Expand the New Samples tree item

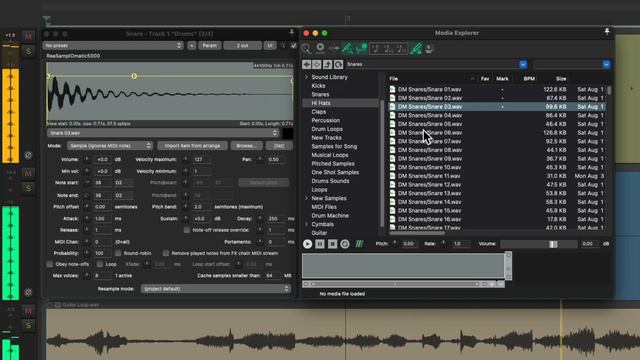[307, 198]
